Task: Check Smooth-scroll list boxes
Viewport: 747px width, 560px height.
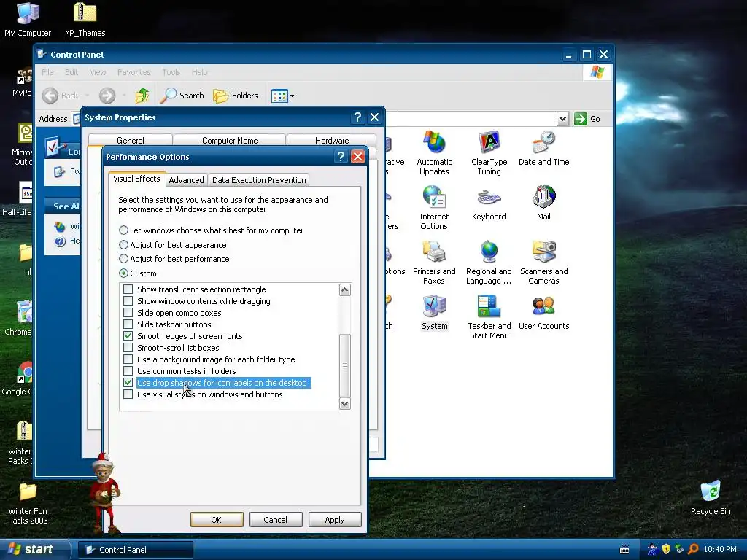Action: click(x=128, y=348)
